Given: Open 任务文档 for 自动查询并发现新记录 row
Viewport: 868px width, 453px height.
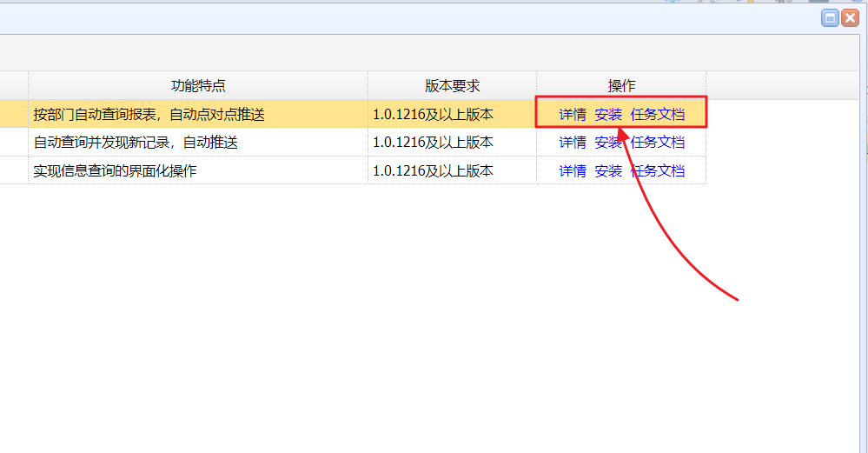Looking at the screenshot, I should pyautogui.click(x=658, y=143).
